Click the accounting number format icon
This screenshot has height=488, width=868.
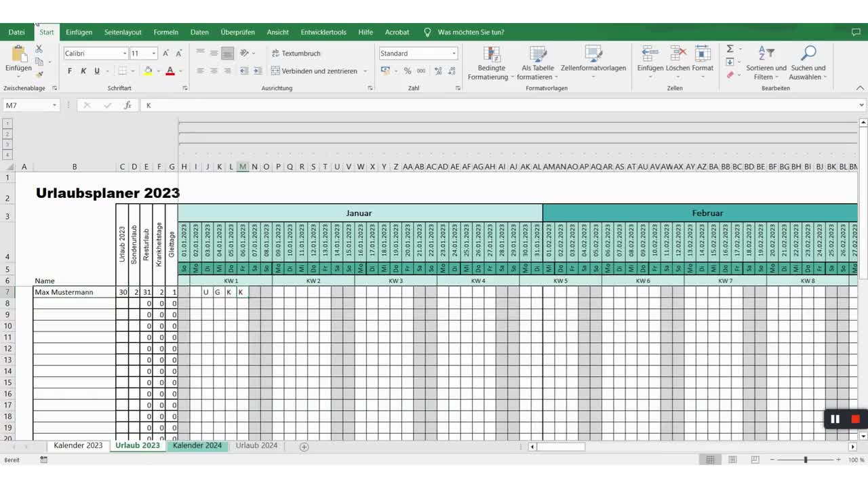click(x=385, y=71)
